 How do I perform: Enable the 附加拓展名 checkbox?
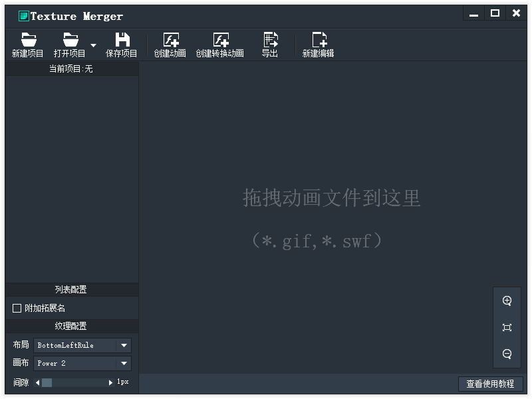point(17,308)
